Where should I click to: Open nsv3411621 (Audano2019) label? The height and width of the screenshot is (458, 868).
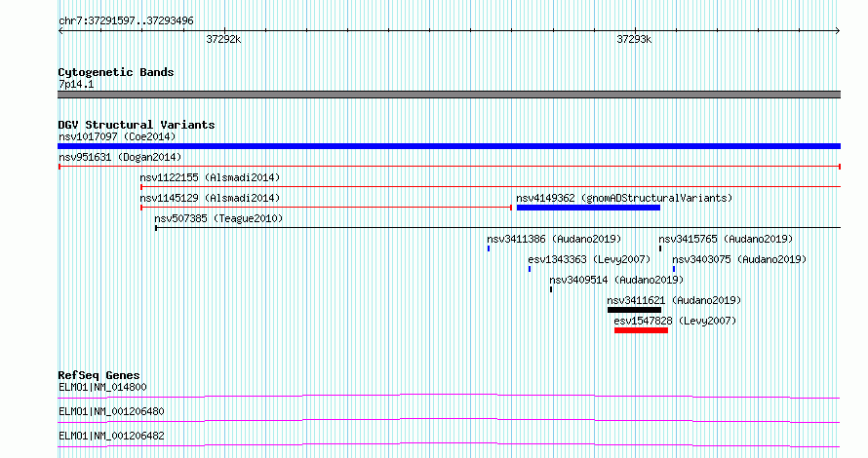[674, 300]
